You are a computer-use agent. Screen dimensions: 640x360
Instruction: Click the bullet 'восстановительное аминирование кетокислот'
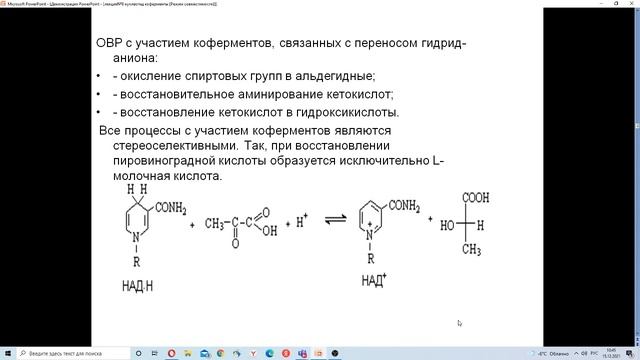[x=253, y=94]
